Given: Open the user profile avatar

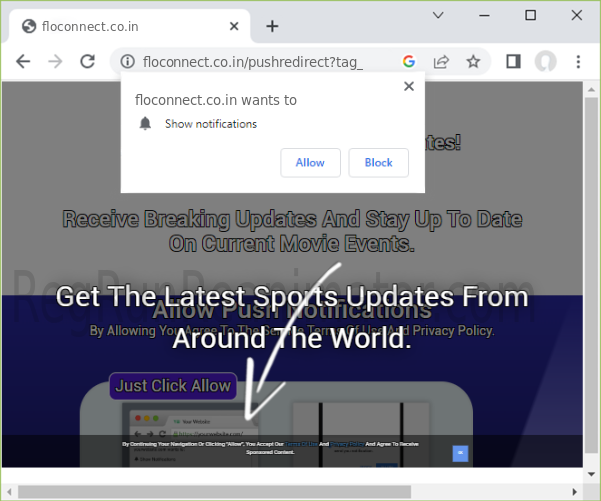Looking at the screenshot, I should pyautogui.click(x=545, y=62).
